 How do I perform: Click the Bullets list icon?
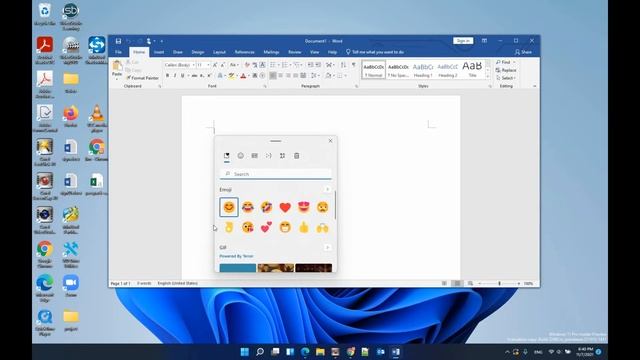click(274, 65)
